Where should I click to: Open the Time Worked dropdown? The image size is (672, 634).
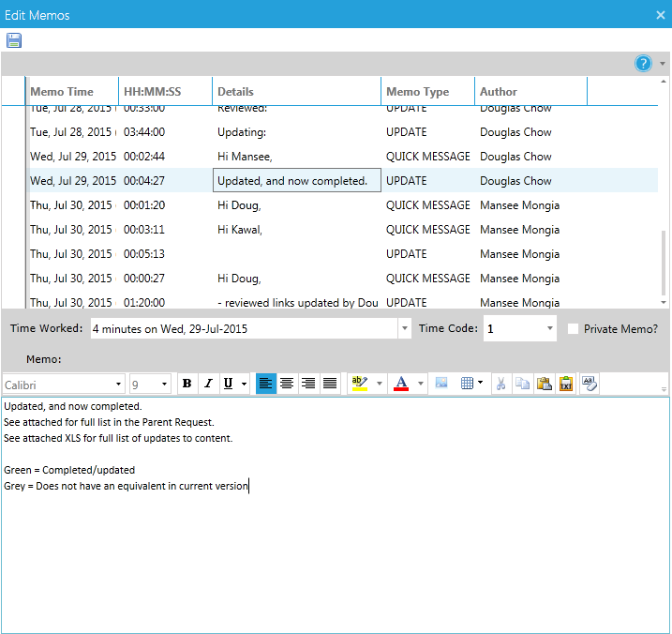(x=404, y=329)
